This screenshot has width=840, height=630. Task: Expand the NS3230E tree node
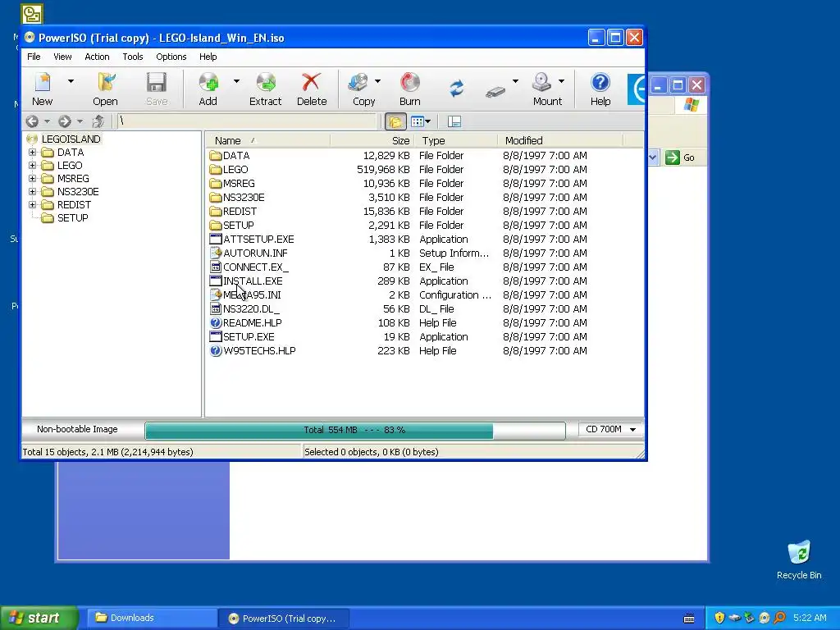click(32, 192)
